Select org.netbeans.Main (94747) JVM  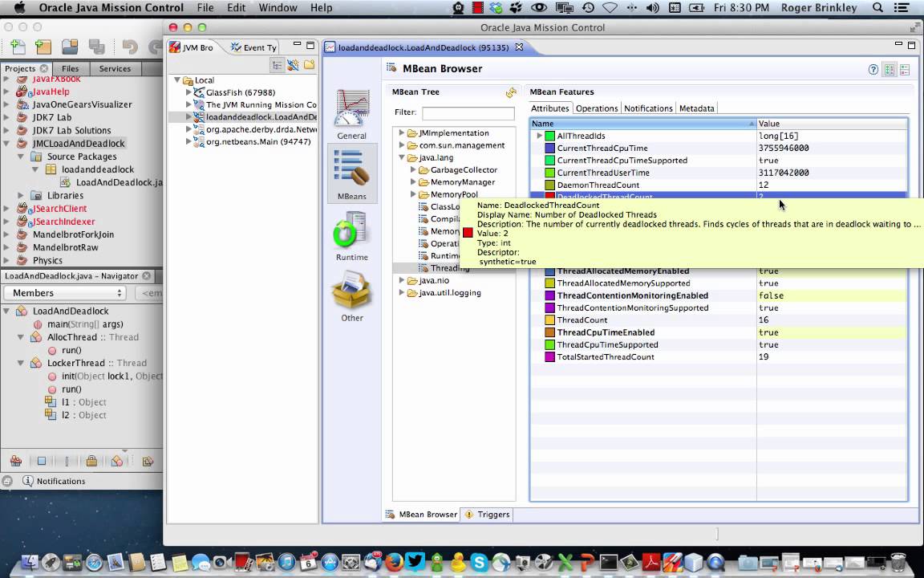pyautogui.click(x=258, y=141)
